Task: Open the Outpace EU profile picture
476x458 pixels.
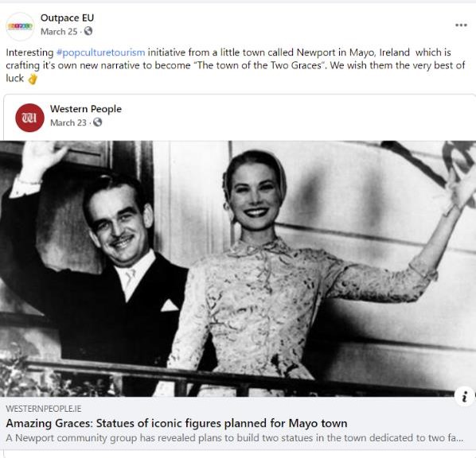Action: (x=20, y=26)
